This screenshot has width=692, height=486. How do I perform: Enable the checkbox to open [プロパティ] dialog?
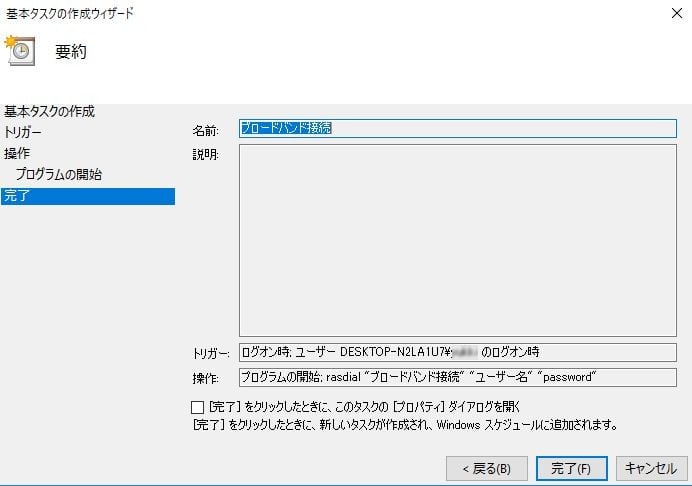click(x=197, y=407)
